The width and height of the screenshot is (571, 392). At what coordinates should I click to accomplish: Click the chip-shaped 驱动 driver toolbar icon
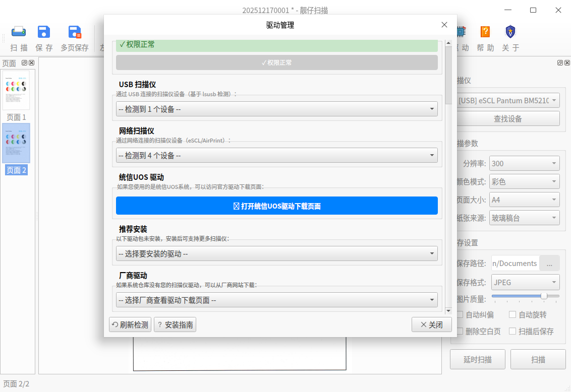click(462, 32)
